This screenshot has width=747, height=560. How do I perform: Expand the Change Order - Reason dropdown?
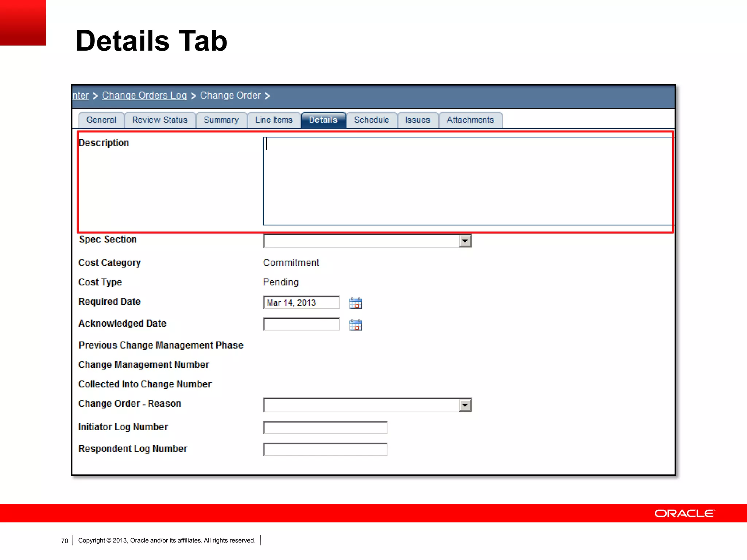tap(465, 405)
